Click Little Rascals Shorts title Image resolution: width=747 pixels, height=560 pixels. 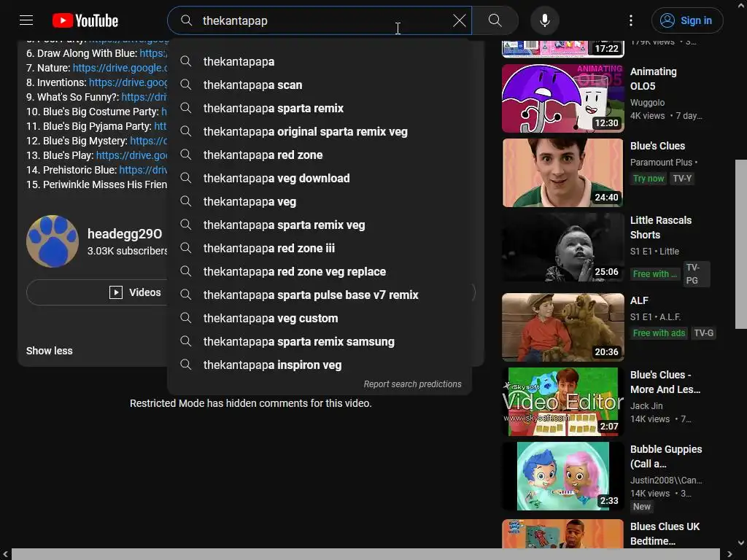pyautogui.click(x=661, y=227)
